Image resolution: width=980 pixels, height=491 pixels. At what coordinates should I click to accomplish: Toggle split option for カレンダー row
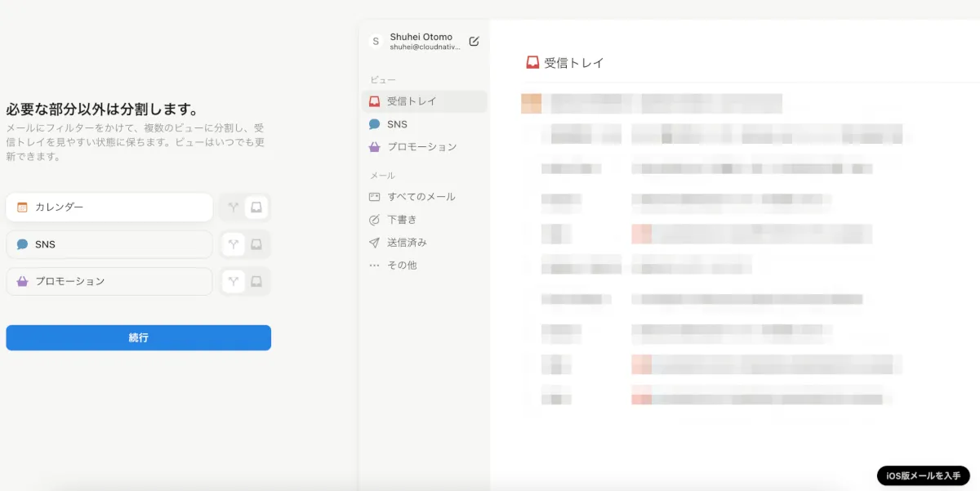[x=234, y=208]
